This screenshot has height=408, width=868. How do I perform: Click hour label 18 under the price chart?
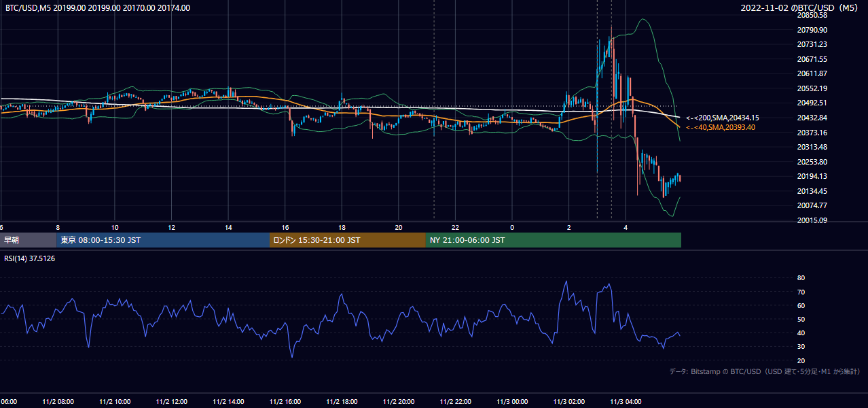tap(342, 227)
